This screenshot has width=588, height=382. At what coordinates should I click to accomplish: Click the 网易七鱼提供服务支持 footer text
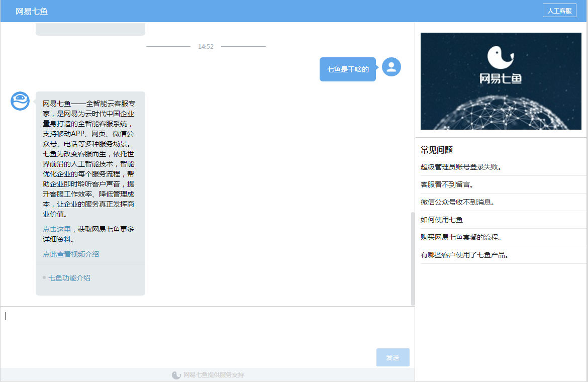pyautogui.click(x=214, y=374)
